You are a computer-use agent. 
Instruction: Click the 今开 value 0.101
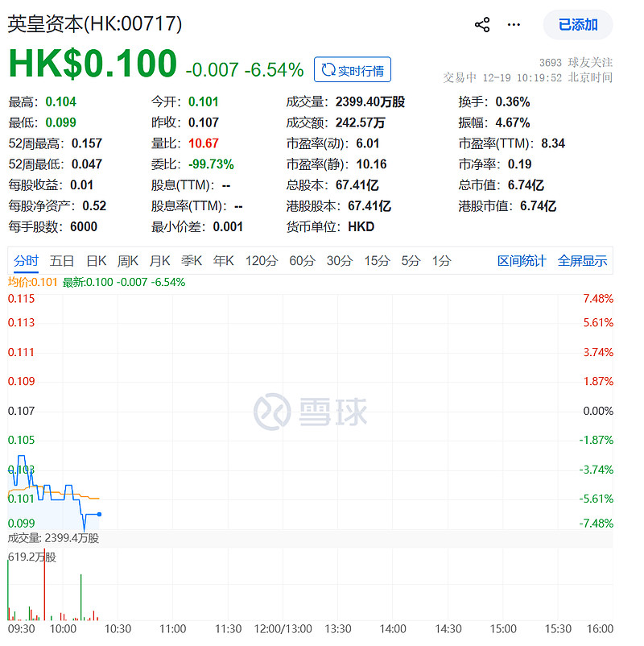(204, 101)
